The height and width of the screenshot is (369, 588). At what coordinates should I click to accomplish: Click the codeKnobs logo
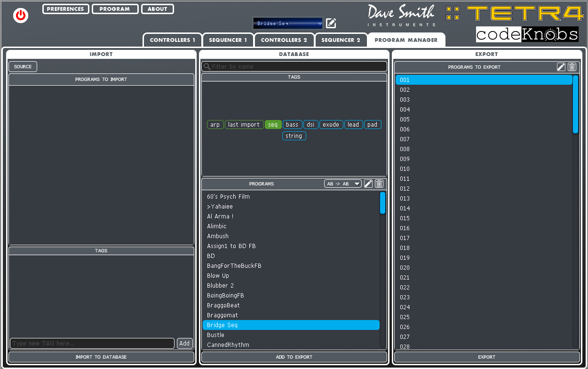point(527,34)
